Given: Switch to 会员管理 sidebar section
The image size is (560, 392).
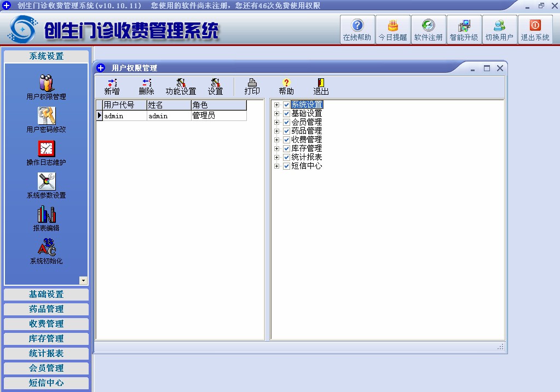Looking at the screenshot, I should click(x=46, y=368).
